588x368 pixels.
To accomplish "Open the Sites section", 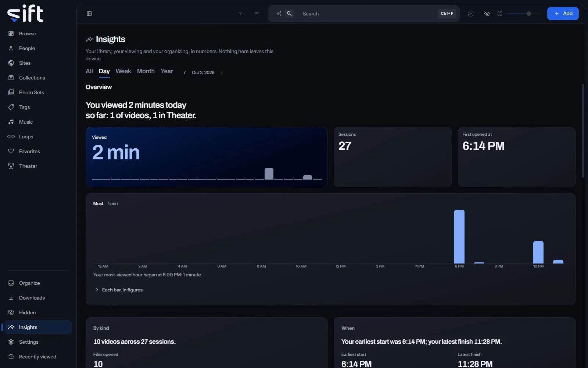I will tap(38, 63).
